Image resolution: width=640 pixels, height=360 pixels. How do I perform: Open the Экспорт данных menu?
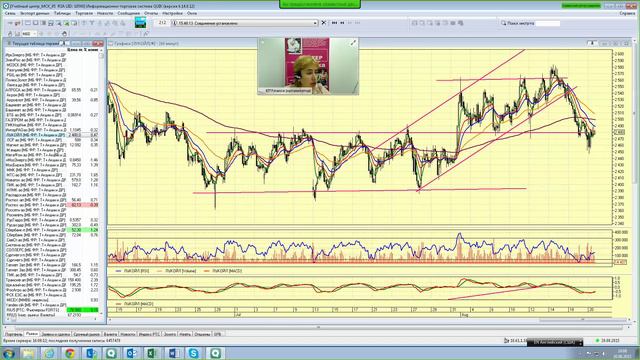coord(35,13)
